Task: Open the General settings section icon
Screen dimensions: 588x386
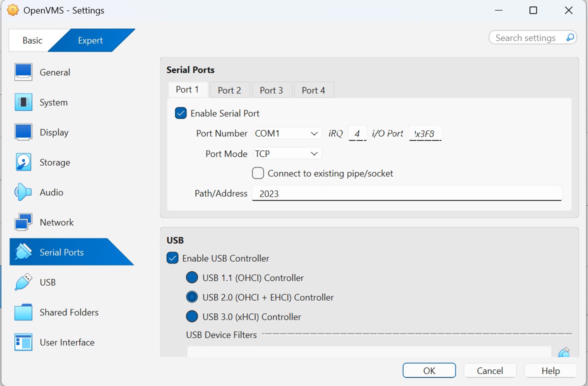Action: click(23, 72)
